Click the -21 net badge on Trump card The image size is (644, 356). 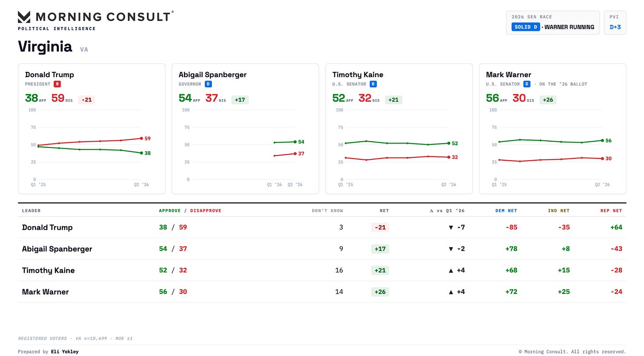pos(87,100)
